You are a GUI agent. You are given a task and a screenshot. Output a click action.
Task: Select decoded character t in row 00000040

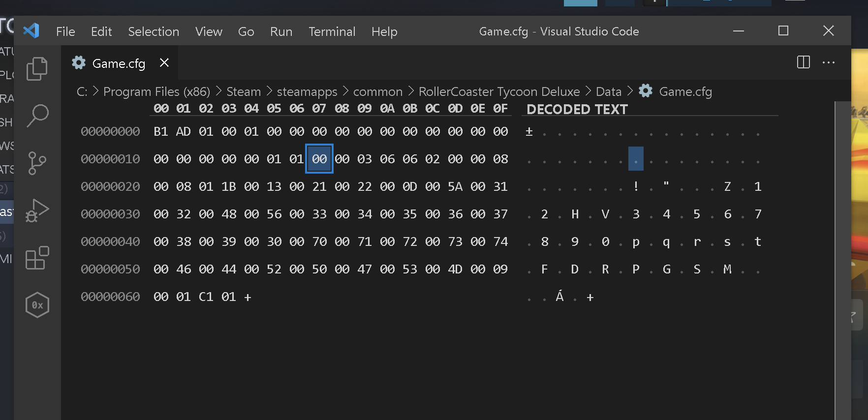click(x=758, y=241)
